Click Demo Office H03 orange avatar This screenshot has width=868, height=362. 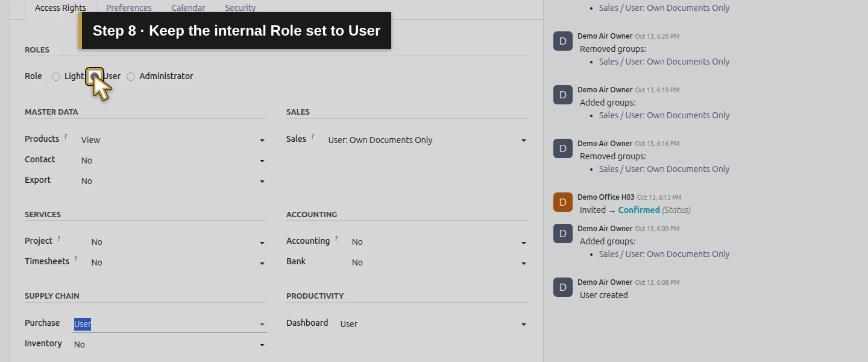click(563, 202)
